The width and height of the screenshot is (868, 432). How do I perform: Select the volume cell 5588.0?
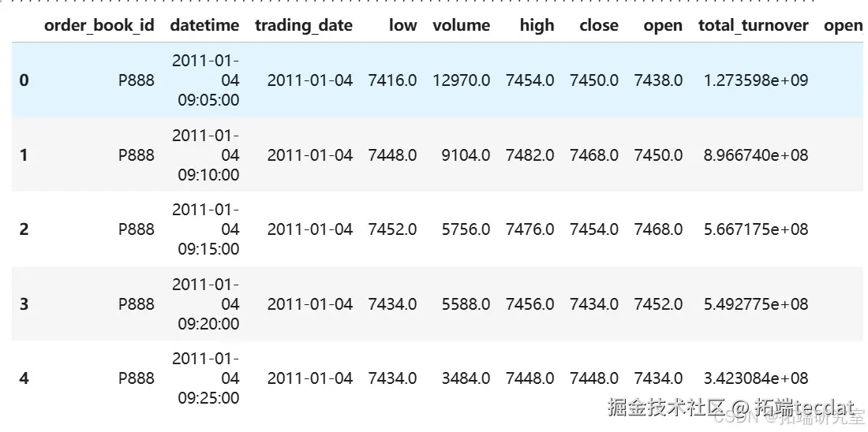click(x=466, y=304)
